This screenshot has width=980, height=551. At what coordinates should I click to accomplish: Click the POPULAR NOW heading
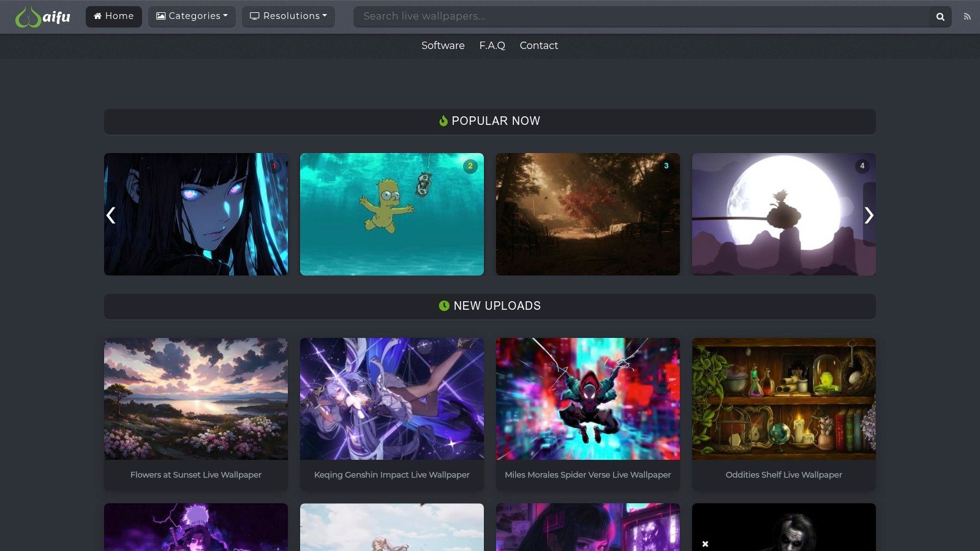coord(490,121)
